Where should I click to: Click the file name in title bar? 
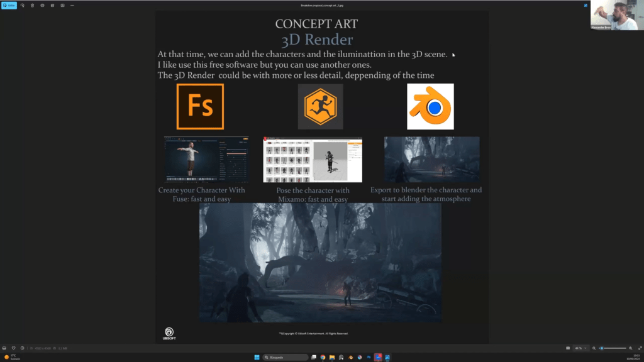[322, 5]
